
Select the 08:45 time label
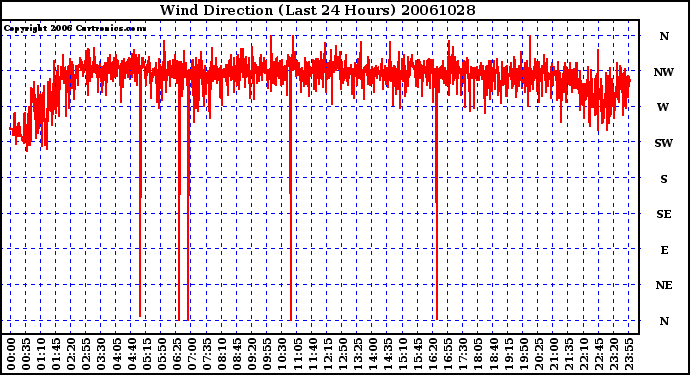(x=237, y=354)
